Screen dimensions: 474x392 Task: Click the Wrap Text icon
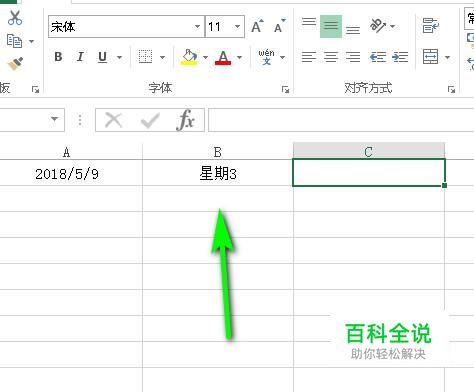(431, 26)
